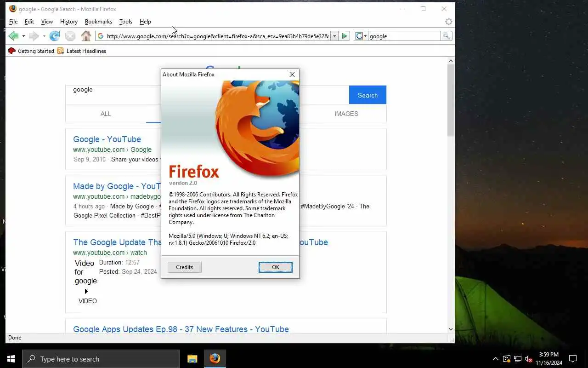
Task: Click the Duration: 12:57 text
Action: tap(119, 263)
